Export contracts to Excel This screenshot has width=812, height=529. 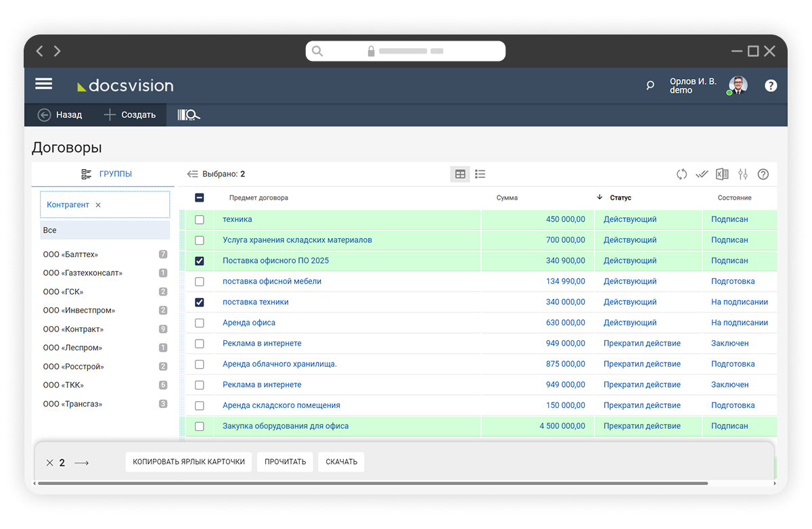[722, 175]
